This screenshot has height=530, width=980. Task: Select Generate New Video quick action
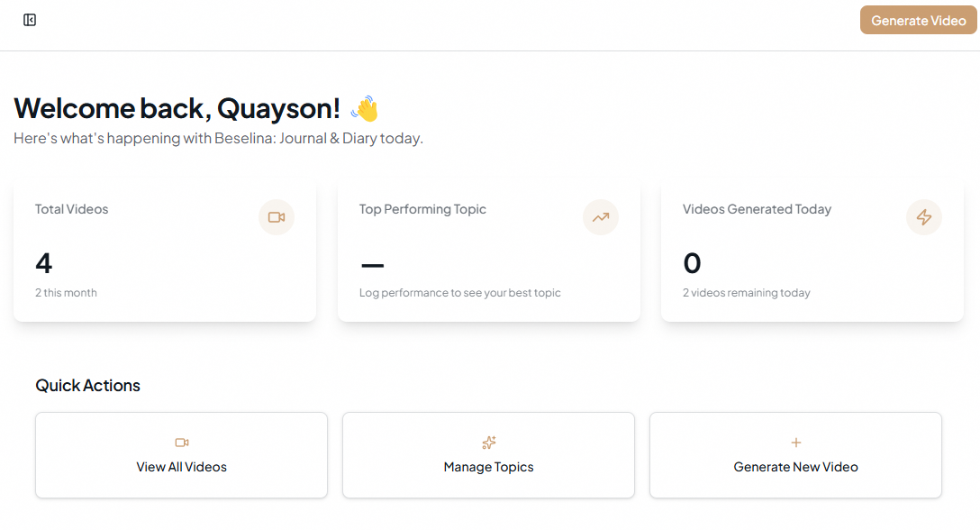point(795,455)
